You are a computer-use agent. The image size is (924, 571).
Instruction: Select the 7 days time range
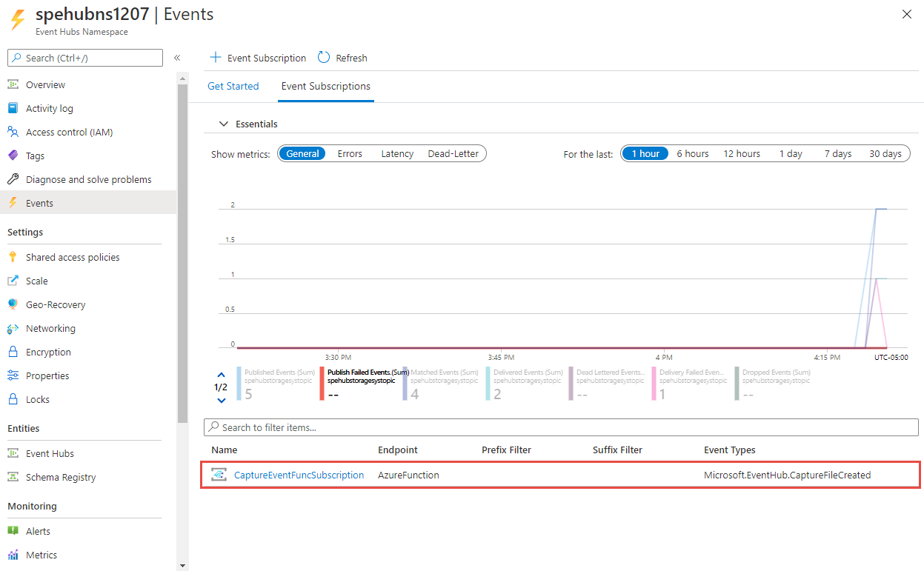click(838, 153)
